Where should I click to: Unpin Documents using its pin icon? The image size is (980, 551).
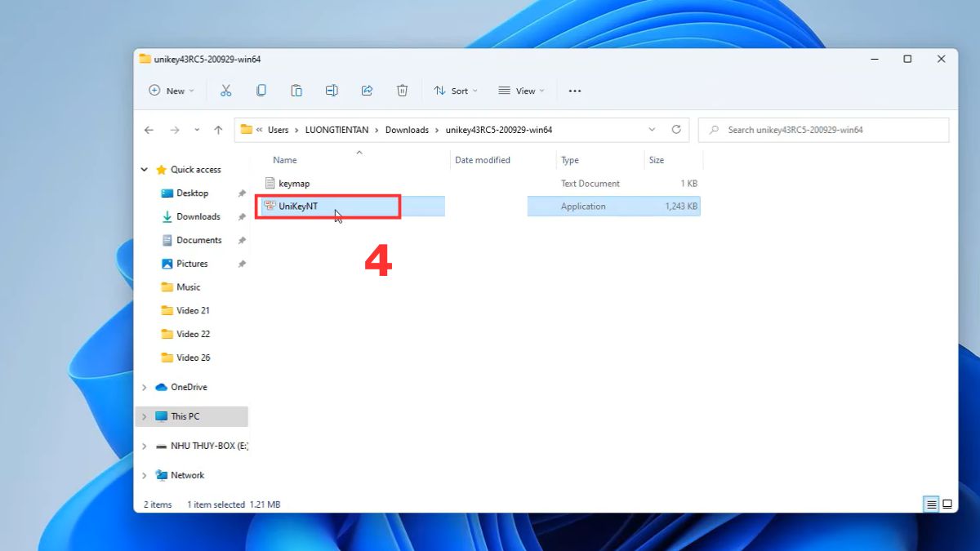pyautogui.click(x=242, y=241)
